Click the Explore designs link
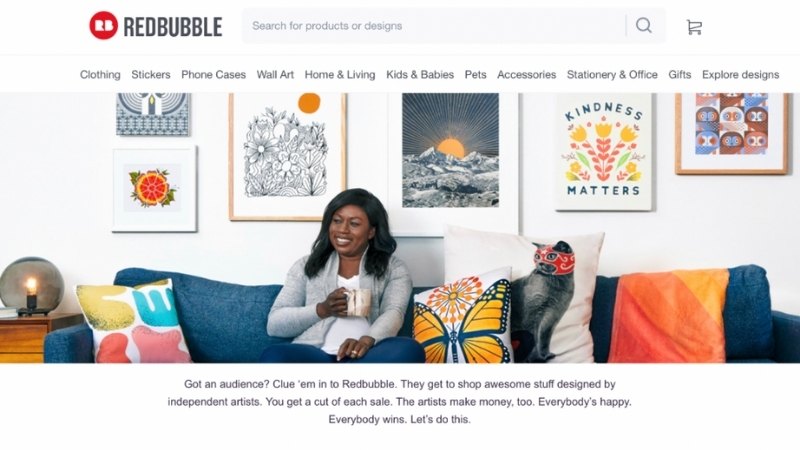 tap(740, 74)
